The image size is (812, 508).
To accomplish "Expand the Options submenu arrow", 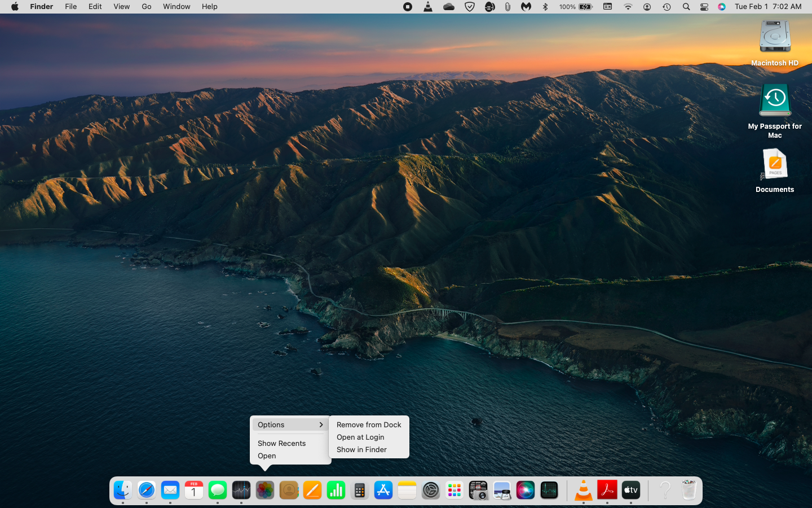I will coord(321,424).
